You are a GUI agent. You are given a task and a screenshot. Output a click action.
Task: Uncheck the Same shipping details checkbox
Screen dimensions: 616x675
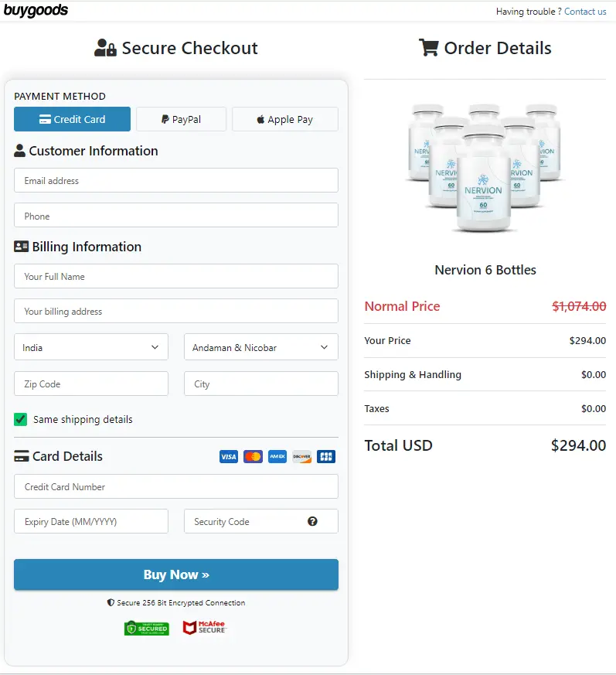(19, 418)
